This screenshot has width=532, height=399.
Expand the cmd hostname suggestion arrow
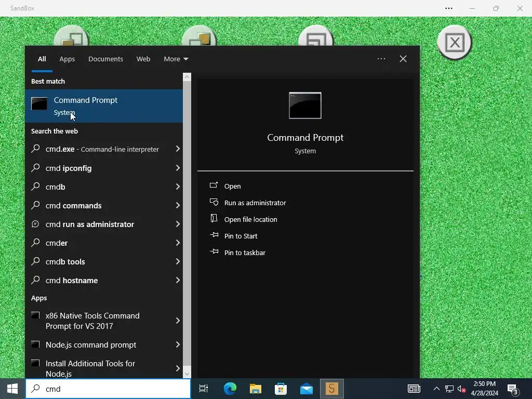pos(178,280)
